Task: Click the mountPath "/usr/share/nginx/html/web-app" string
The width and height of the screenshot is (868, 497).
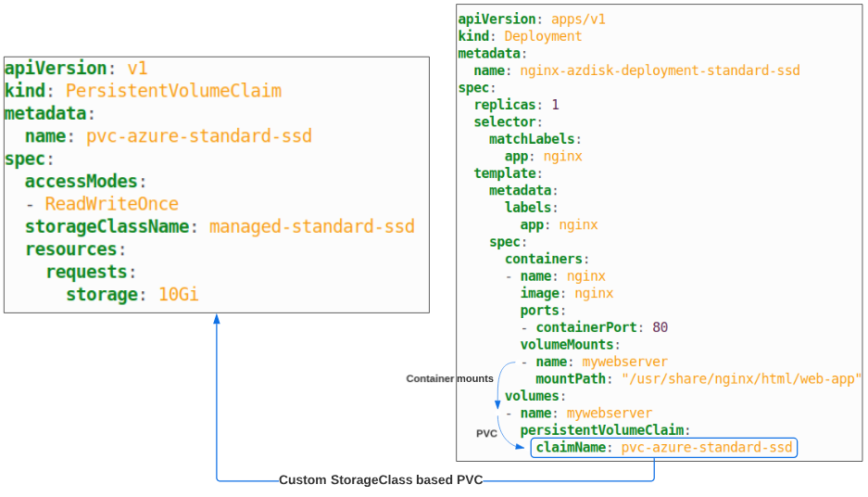Action: pyautogui.click(x=742, y=378)
